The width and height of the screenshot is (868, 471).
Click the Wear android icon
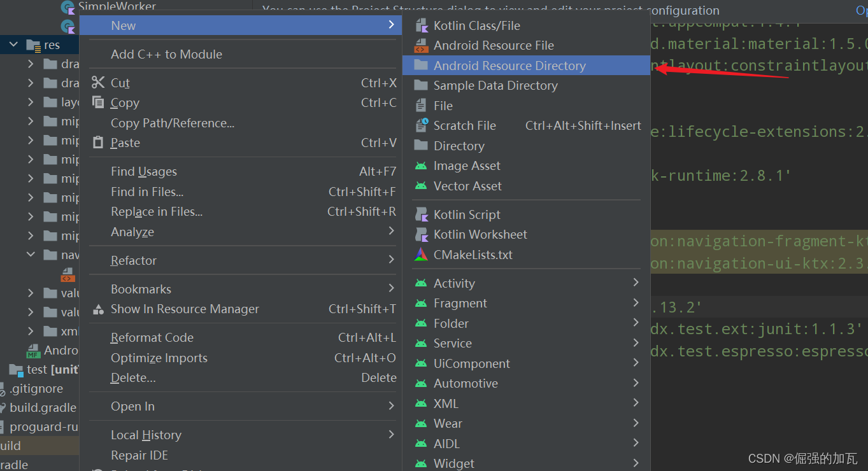coord(421,423)
